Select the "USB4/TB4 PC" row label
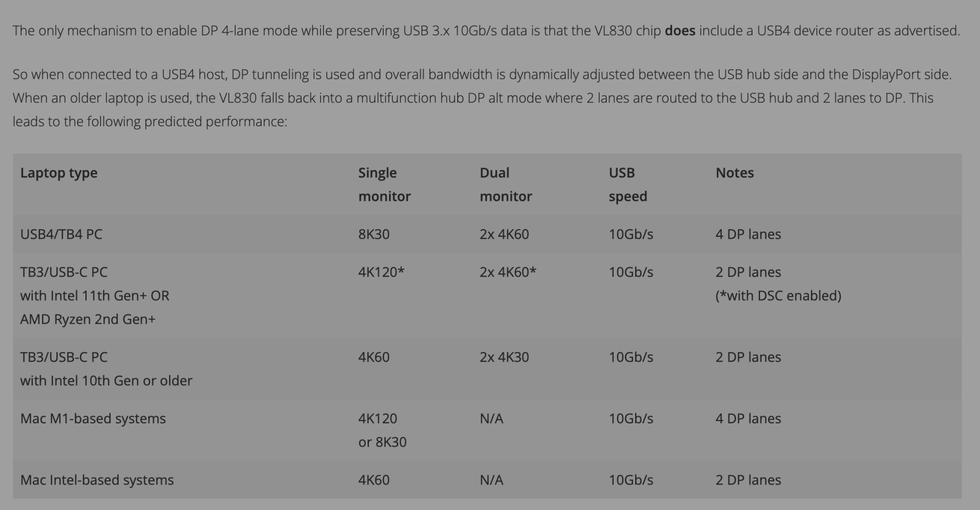980x510 pixels. 61,234
